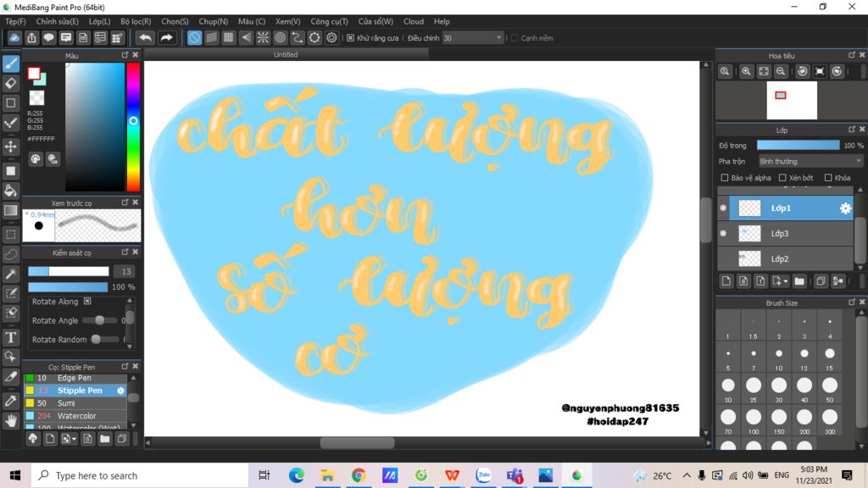Select the Eraser tool in left toolbar

tap(11, 83)
